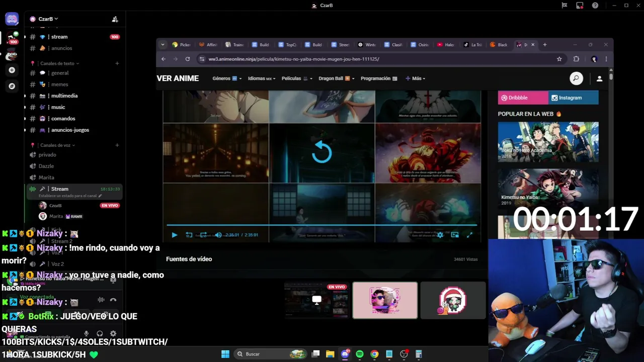Open Discord user settings gear
This screenshot has width=644, height=362.
(x=113, y=333)
